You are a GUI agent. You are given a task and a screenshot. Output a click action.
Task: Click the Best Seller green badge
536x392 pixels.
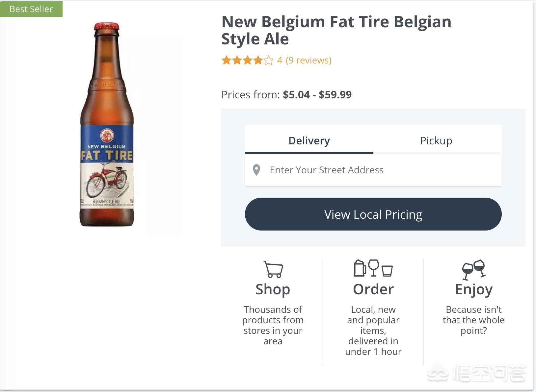31,9
